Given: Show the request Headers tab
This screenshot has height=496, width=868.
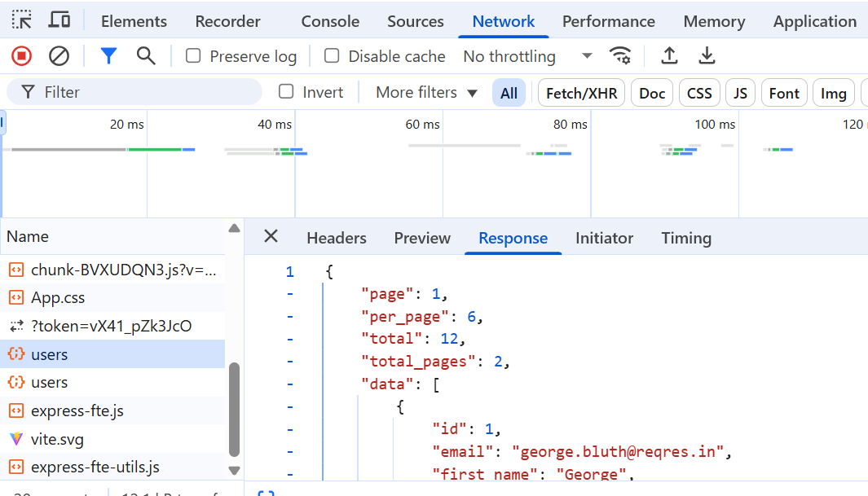Looking at the screenshot, I should [x=337, y=238].
